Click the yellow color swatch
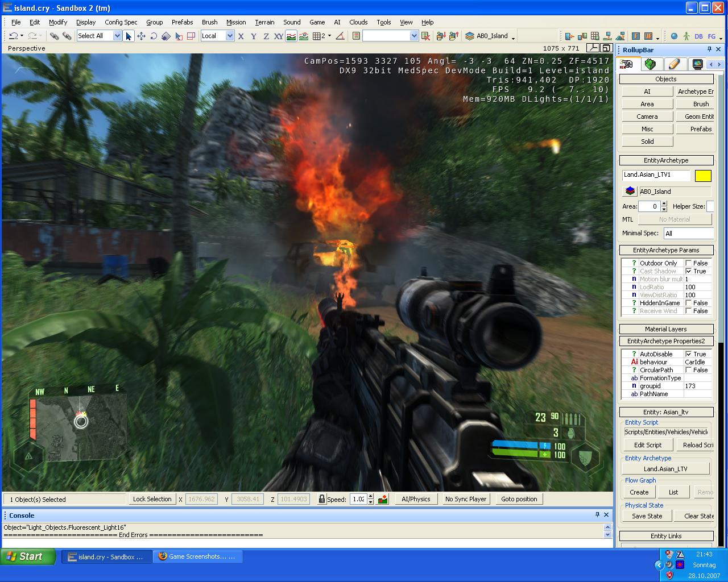 point(703,176)
